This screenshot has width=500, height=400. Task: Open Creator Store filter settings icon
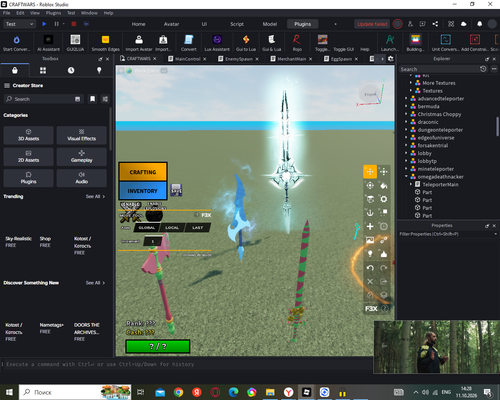coord(105,99)
